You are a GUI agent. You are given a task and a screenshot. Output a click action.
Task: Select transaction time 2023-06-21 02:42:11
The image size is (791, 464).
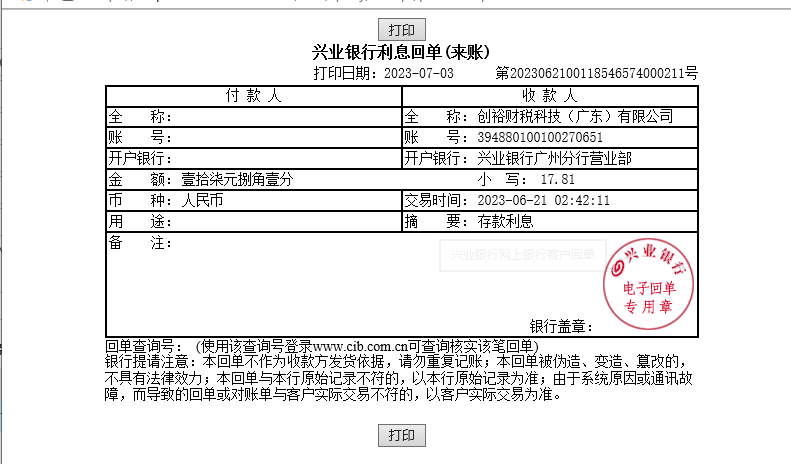(543, 201)
